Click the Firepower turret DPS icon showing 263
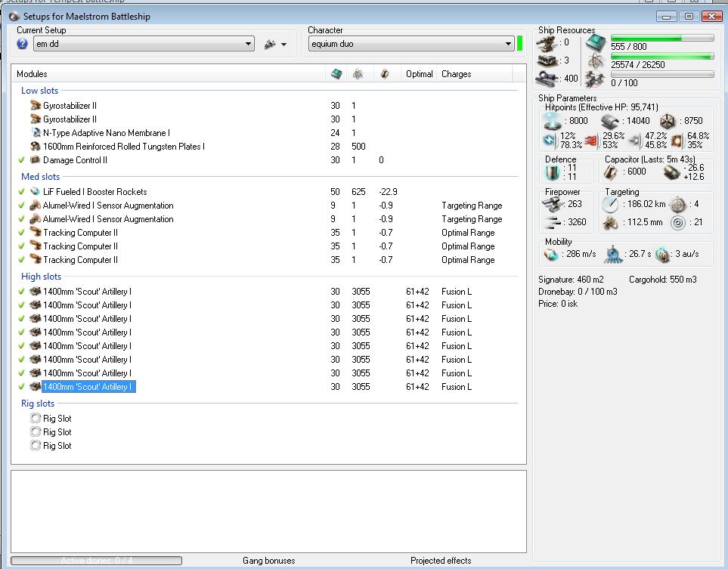728x569 pixels. coord(553,204)
